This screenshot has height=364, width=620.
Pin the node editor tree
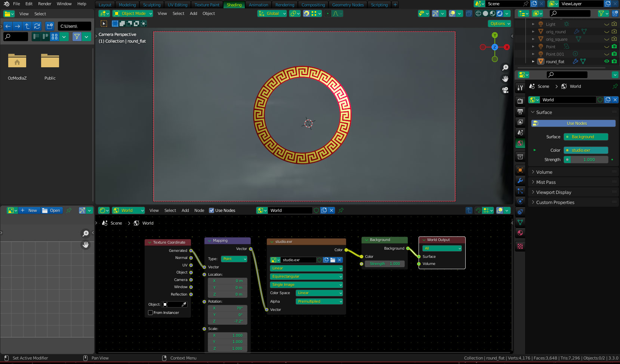pos(341,210)
